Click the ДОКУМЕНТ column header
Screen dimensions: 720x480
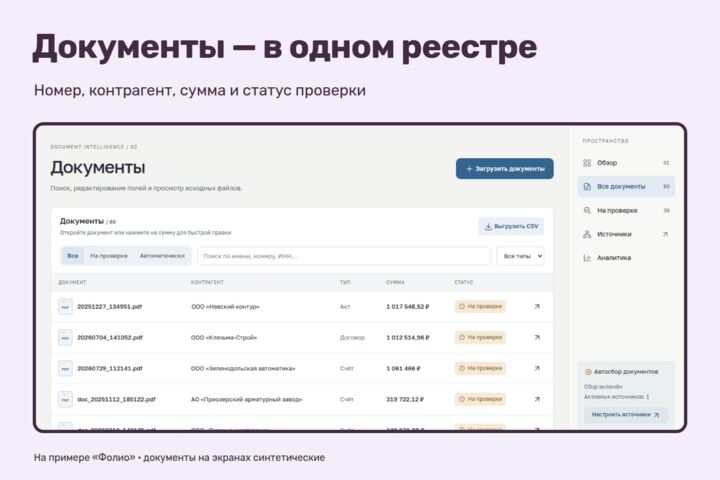coord(72,282)
